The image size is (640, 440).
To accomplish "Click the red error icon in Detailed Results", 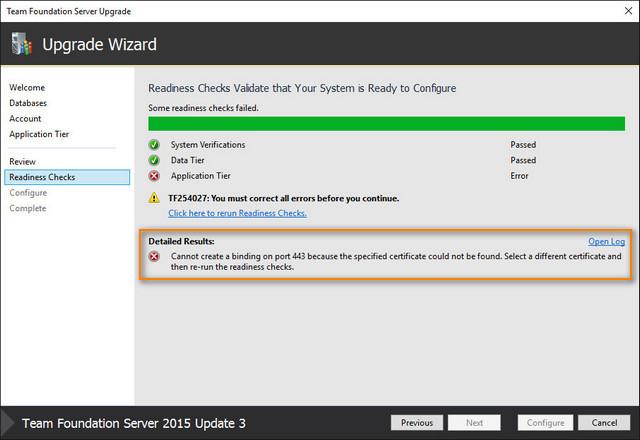I will tap(155, 257).
